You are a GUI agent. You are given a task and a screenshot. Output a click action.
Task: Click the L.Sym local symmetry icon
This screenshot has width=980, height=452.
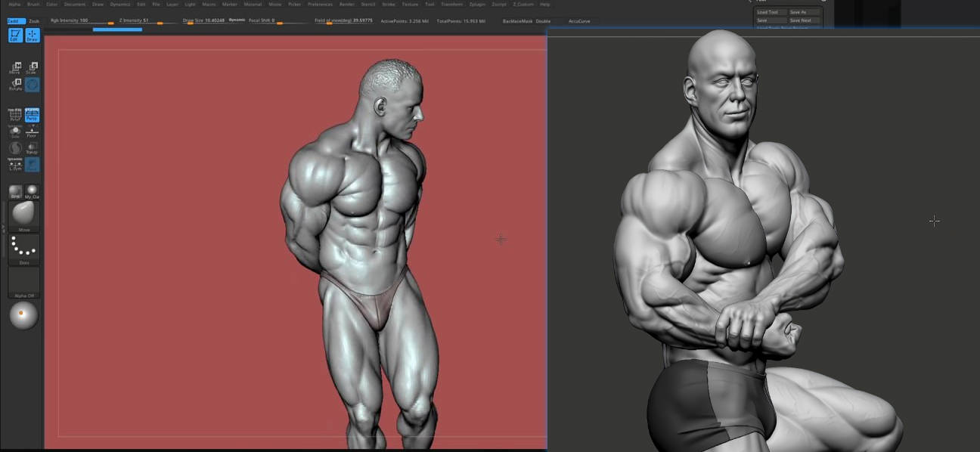[14, 165]
